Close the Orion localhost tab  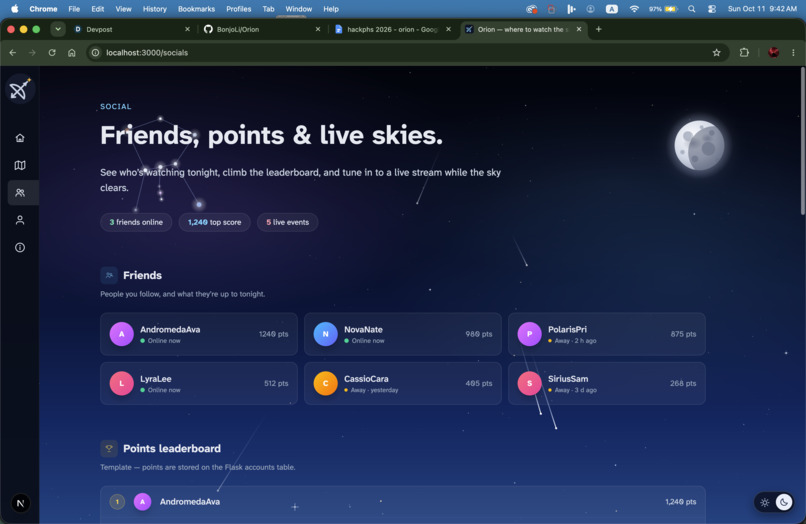(579, 29)
